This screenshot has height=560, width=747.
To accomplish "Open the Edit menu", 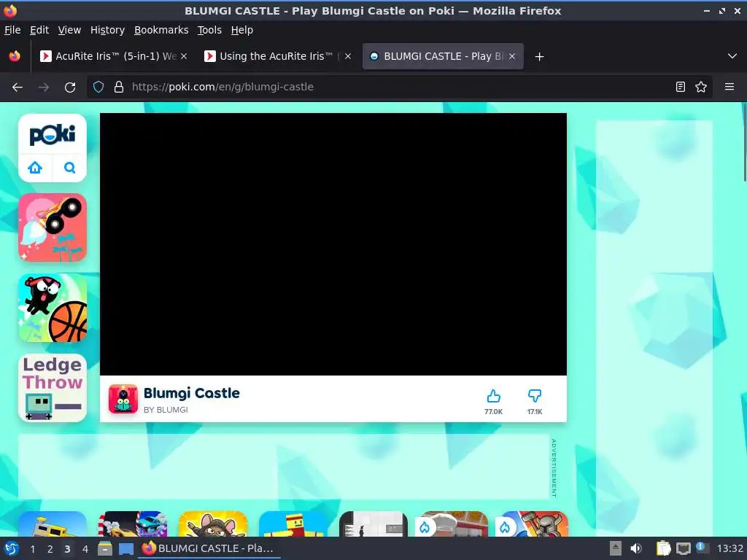I will [x=39, y=30].
